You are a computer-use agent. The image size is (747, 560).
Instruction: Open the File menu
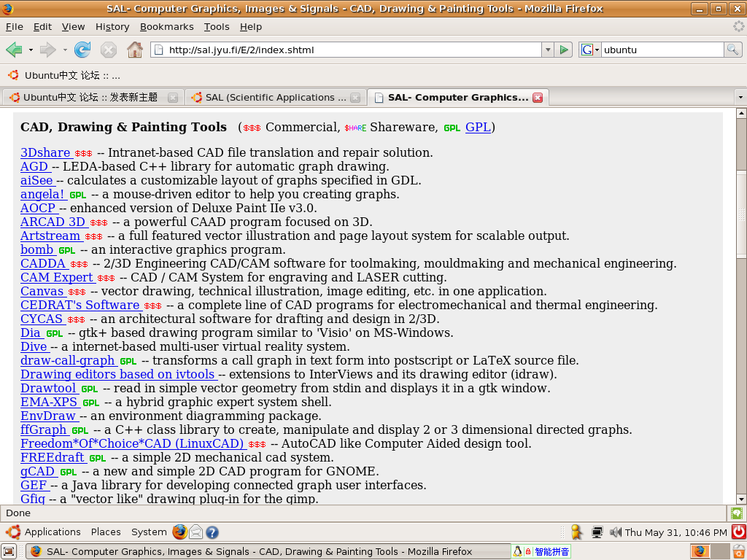(15, 27)
